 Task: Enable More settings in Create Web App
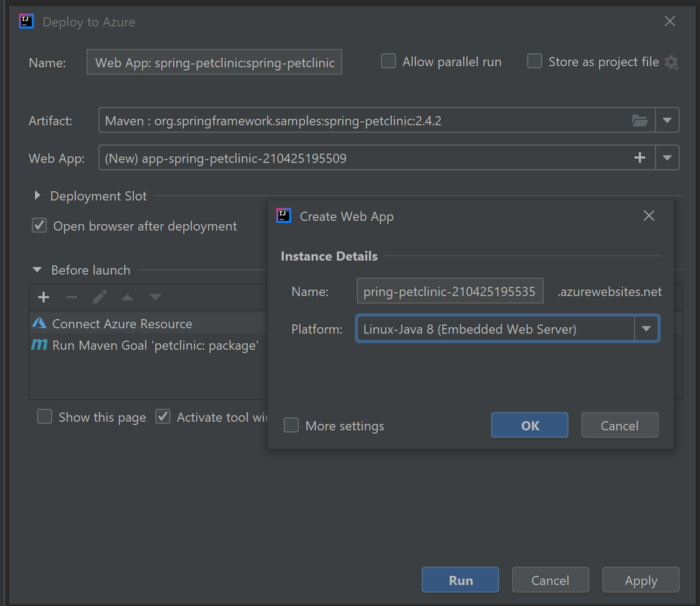pyautogui.click(x=291, y=425)
